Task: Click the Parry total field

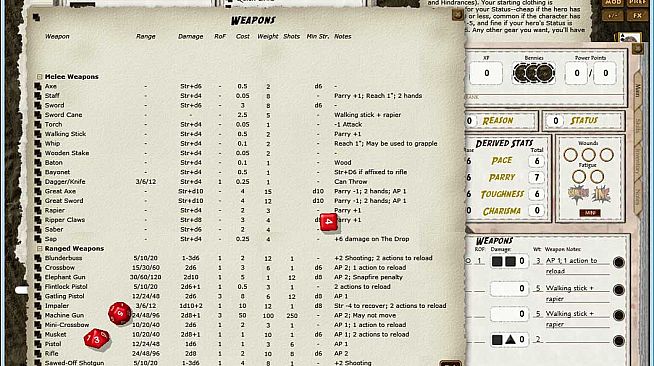Action: click(x=537, y=178)
